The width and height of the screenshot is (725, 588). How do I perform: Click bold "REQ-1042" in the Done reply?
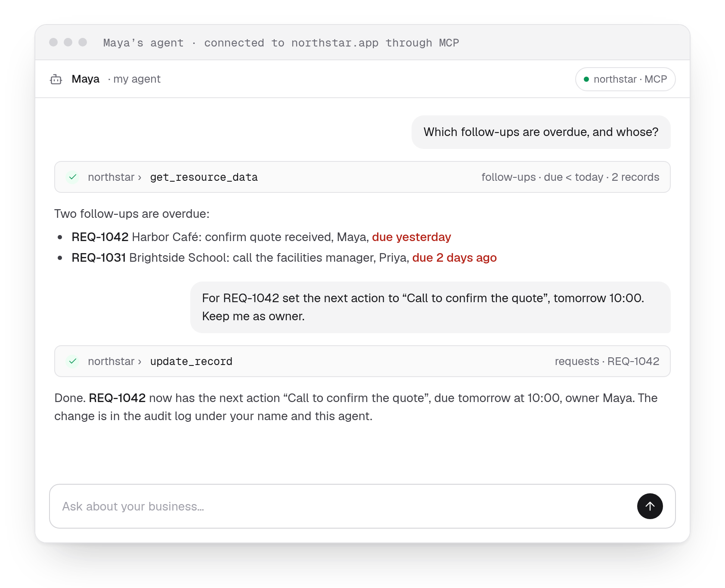click(117, 398)
